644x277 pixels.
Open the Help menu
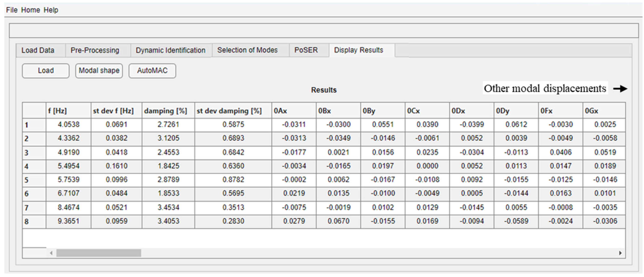coord(51,10)
